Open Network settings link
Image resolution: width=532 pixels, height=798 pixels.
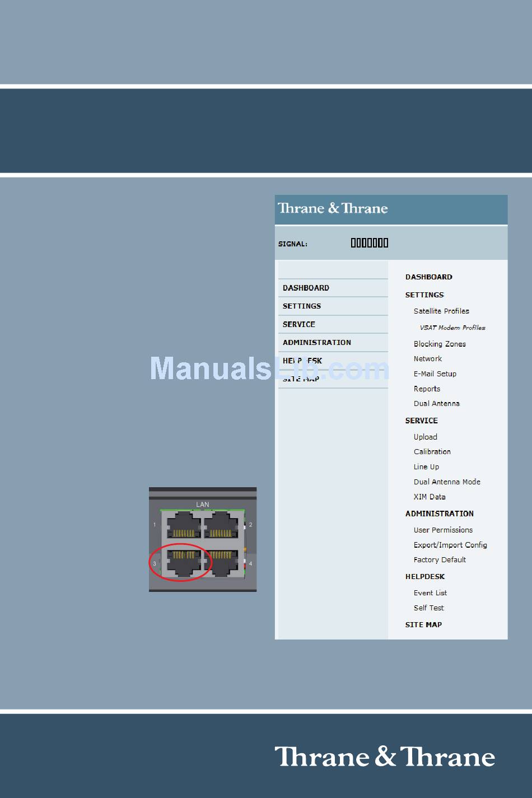coord(428,359)
